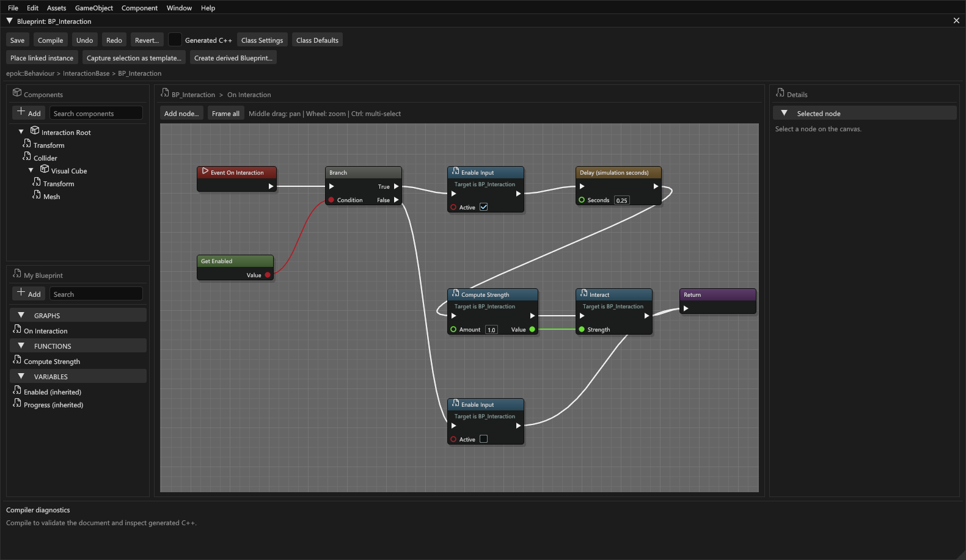Open the File menu

coord(13,8)
